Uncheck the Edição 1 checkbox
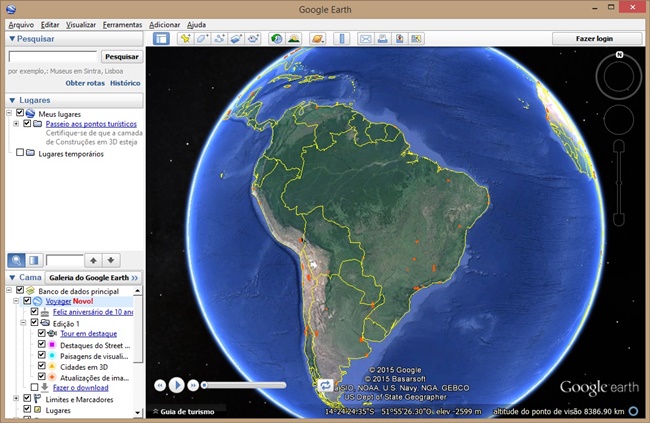The image size is (650, 423). click(x=34, y=322)
